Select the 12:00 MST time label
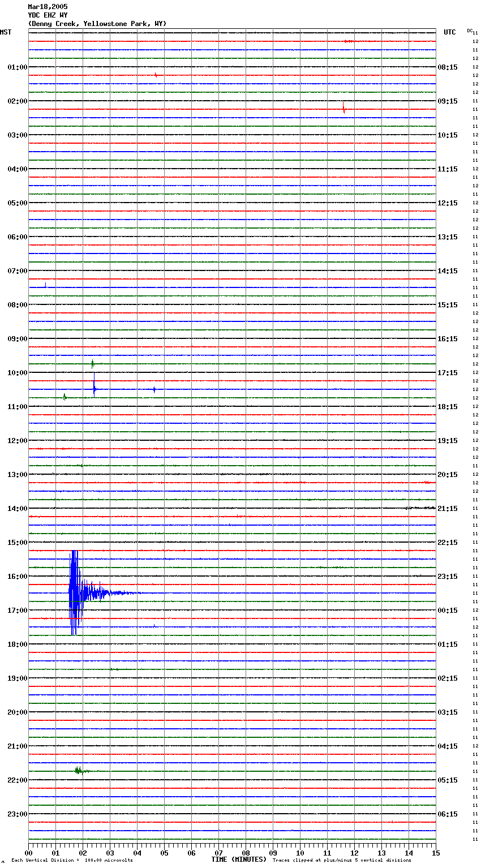 [18, 441]
